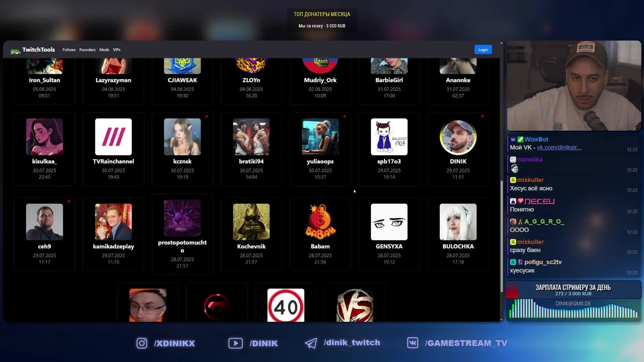The height and width of the screenshot is (362, 644).
Task: Open bratiki94 channel avatar
Action: click(x=251, y=137)
